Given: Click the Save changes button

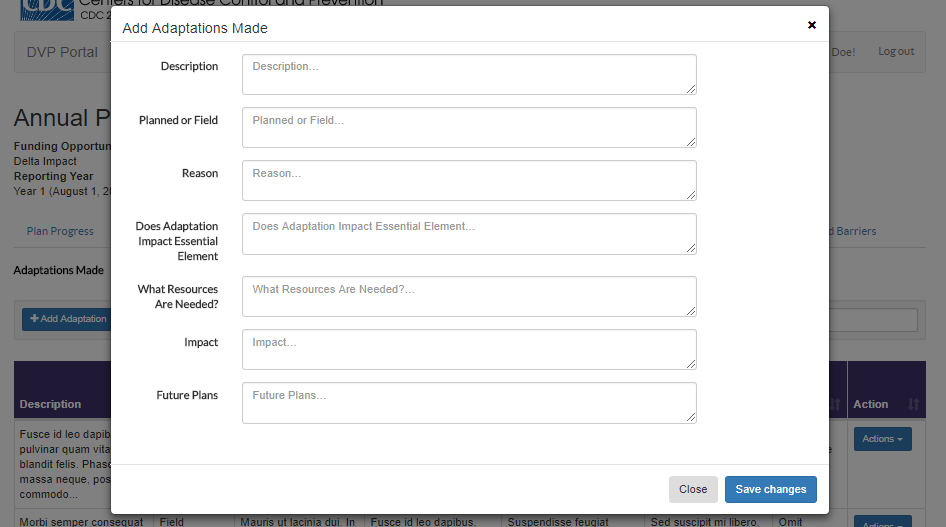Looking at the screenshot, I should pyautogui.click(x=770, y=489).
